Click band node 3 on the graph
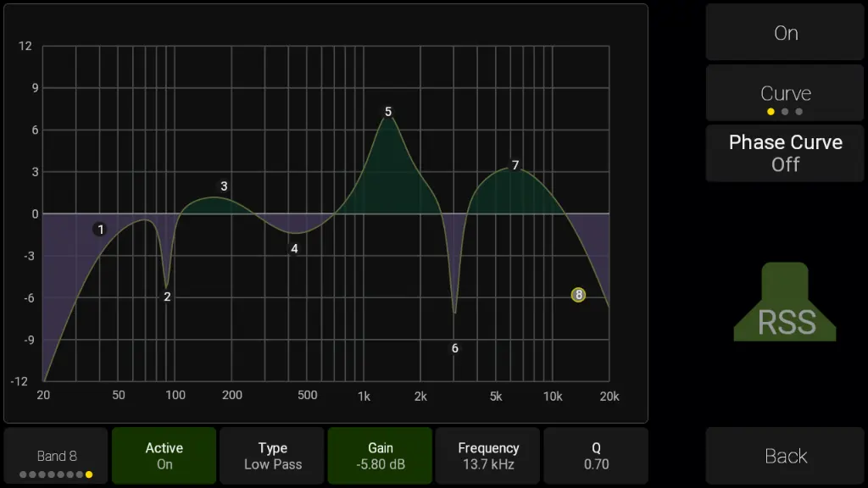This screenshot has height=488, width=868. coord(224,186)
